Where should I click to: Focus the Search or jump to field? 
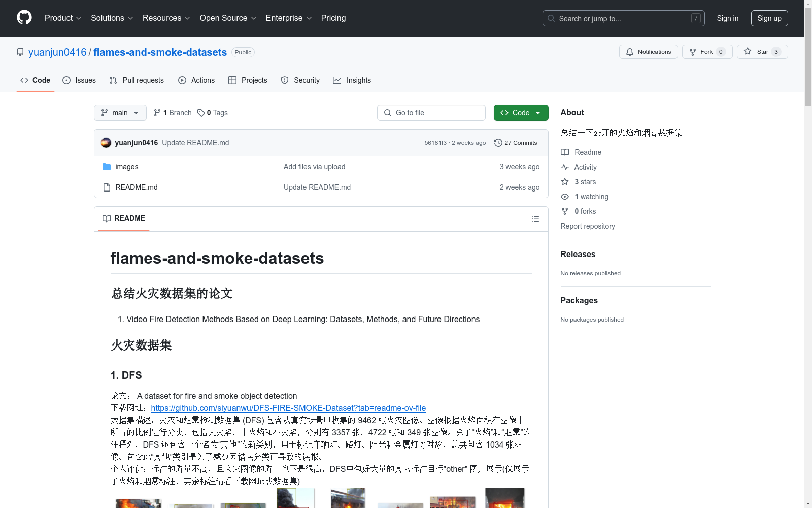(x=624, y=18)
